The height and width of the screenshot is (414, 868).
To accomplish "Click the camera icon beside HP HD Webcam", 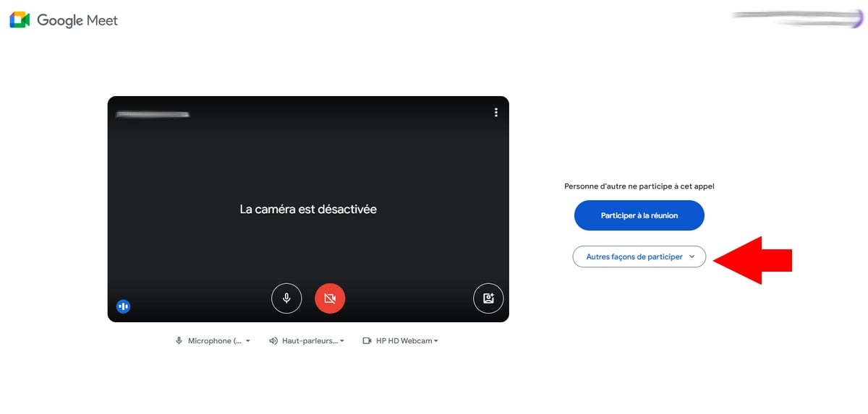I will [367, 341].
